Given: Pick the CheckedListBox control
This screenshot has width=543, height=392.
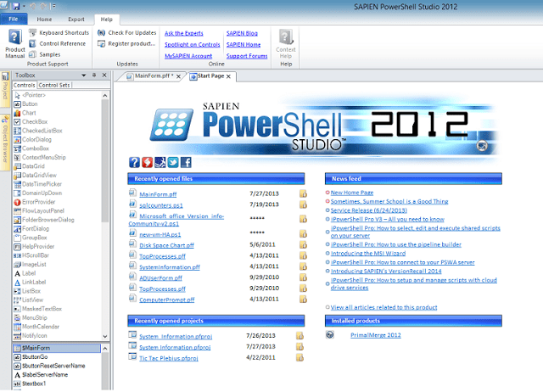Looking at the screenshot, I should [38, 131].
